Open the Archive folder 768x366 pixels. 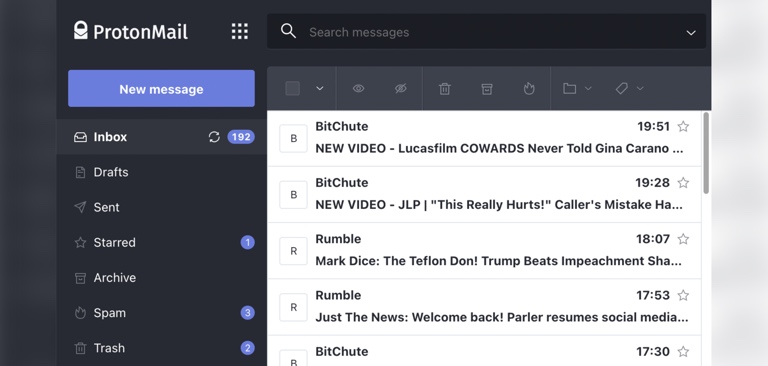pyautogui.click(x=162, y=278)
